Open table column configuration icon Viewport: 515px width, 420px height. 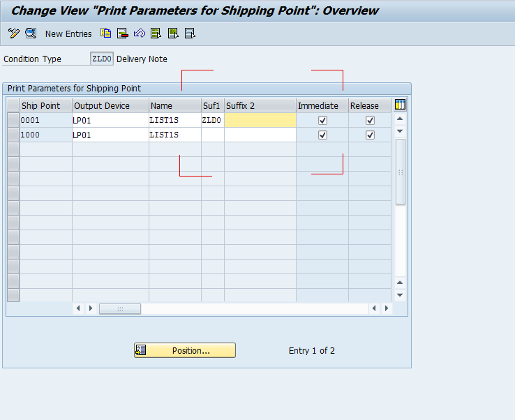pos(400,105)
